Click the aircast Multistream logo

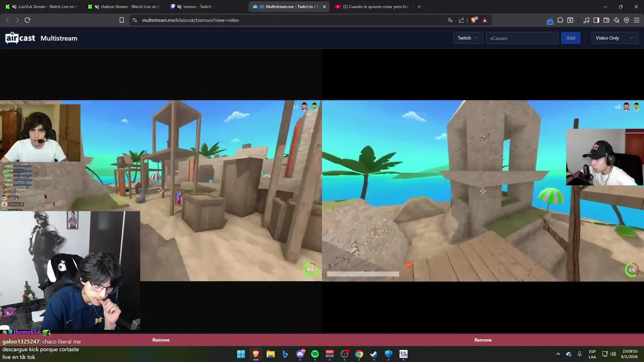pos(20,38)
